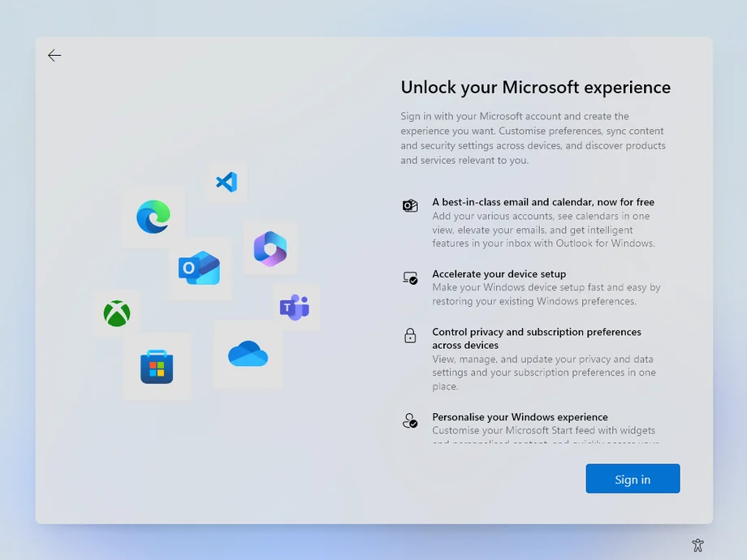Select the Microsoft Teams icon
Screen dimensions: 747x560
[x=295, y=308]
